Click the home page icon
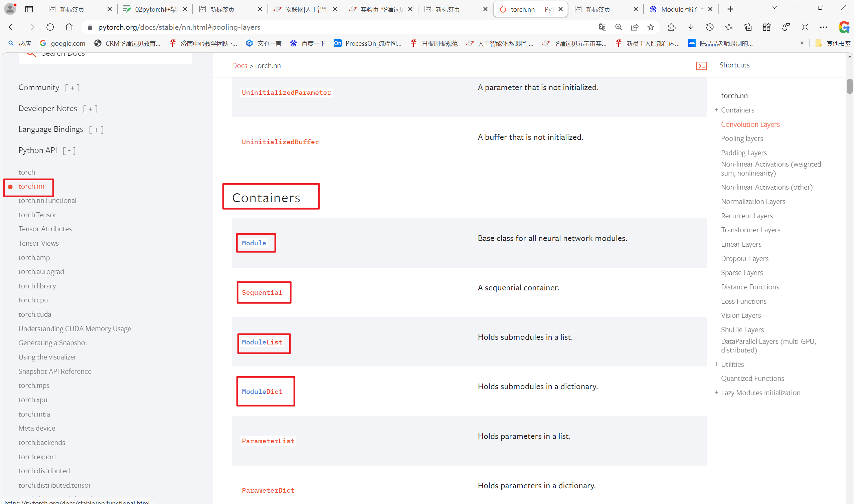This screenshot has width=854, height=504. pyautogui.click(x=69, y=27)
